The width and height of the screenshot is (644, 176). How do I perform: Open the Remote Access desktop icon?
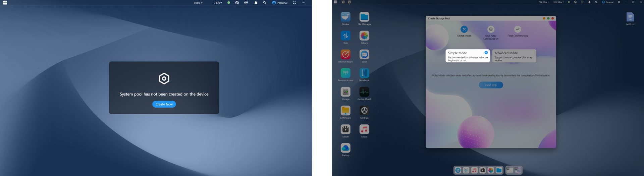pos(345,73)
